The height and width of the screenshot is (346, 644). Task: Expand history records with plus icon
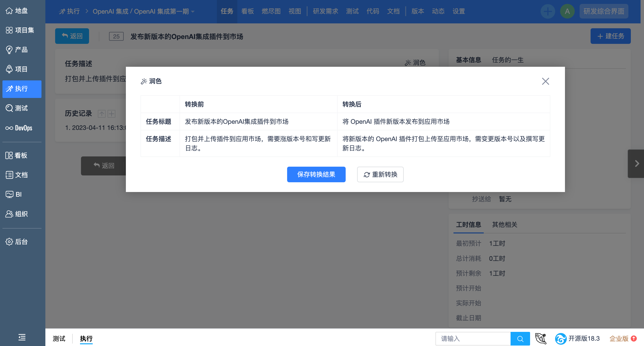pos(111,114)
